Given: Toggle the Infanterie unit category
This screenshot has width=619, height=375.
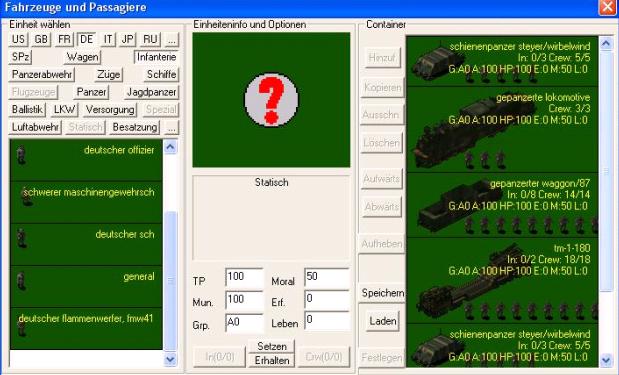Looking at the screenshot, I should tap(156, 57).
